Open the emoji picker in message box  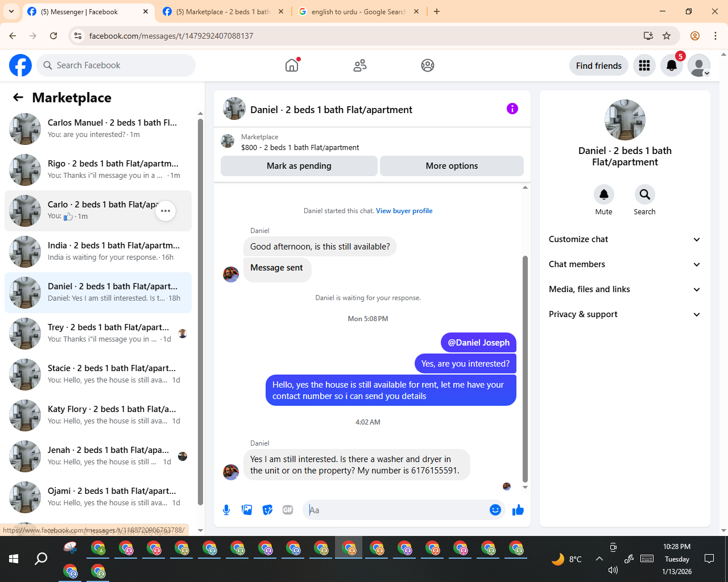tap(495, 510)
